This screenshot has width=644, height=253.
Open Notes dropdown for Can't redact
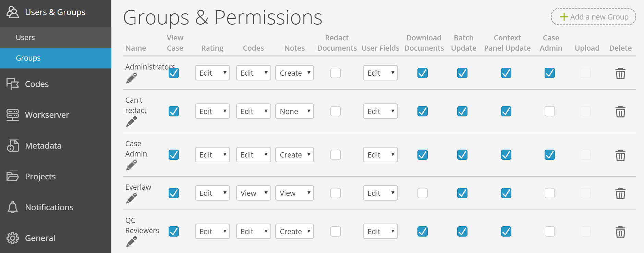click(x=295, y=111)
